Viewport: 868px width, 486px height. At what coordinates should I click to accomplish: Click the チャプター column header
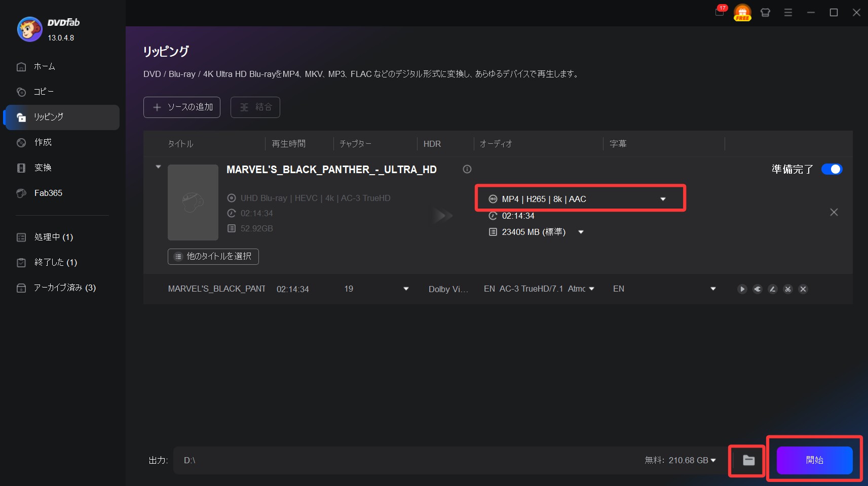tap(355, 144)
